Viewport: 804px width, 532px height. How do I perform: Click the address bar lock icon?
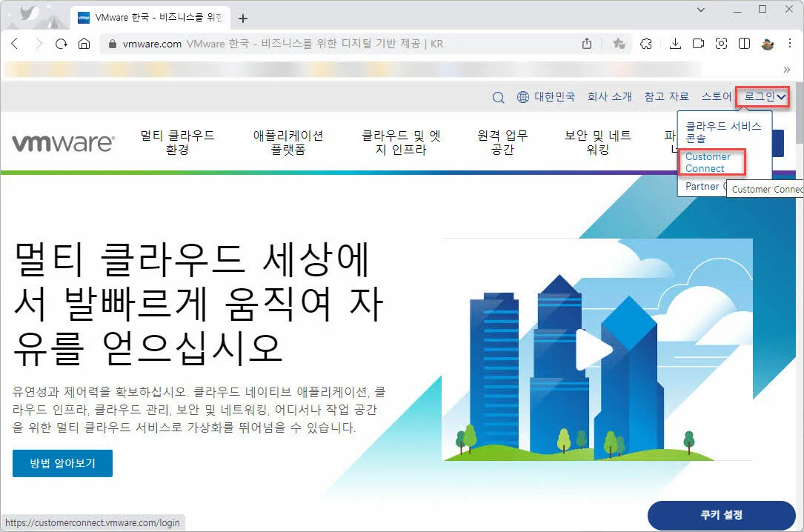pyautogui.click(x=110, y=44)
